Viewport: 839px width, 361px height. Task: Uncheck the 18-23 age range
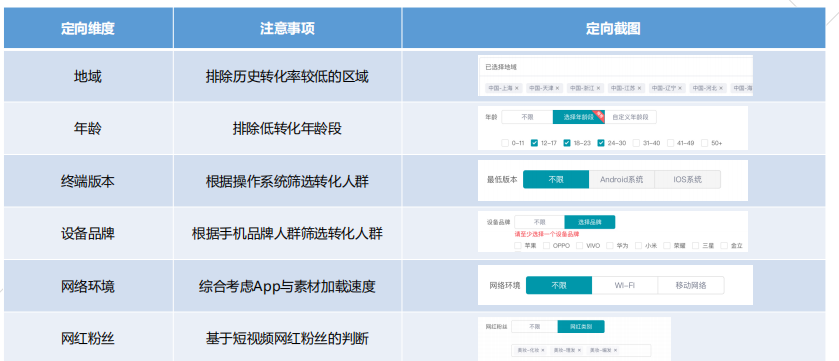click(x=567, y=143)
